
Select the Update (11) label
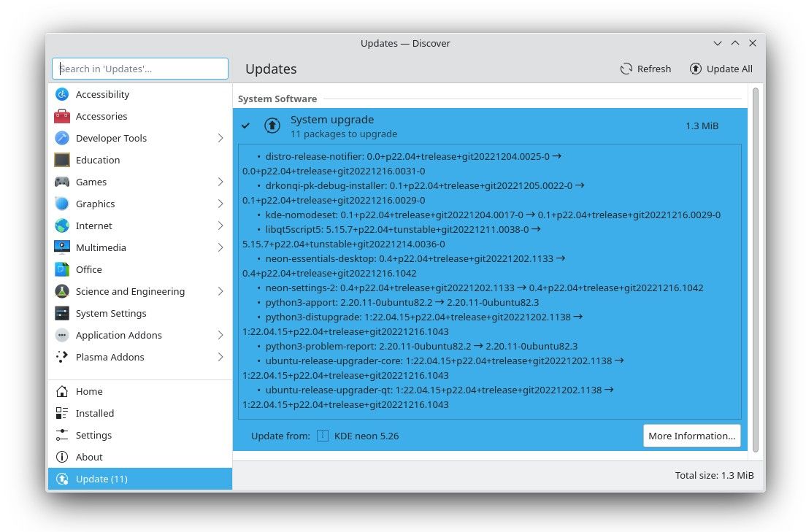(x=101, y=479)
